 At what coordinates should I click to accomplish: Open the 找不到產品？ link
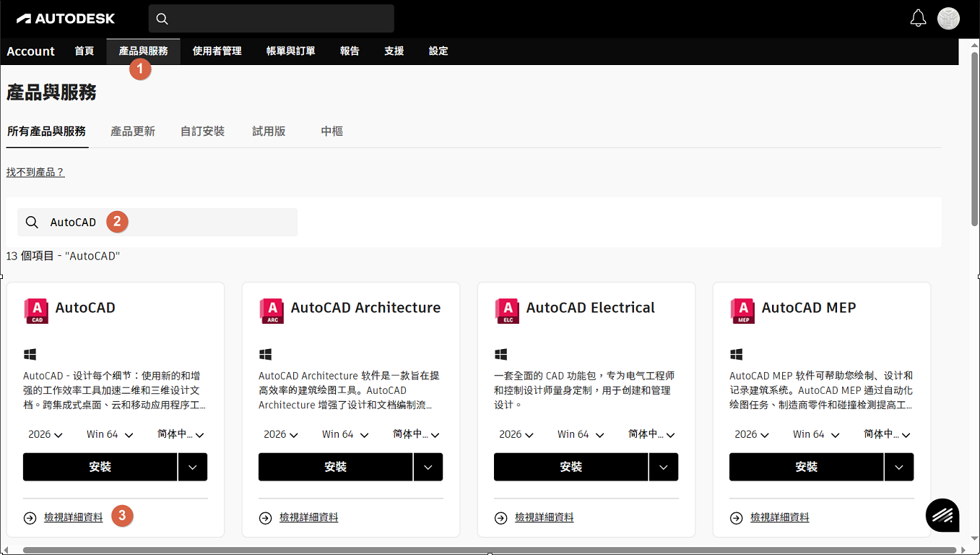tap(35, 172)
